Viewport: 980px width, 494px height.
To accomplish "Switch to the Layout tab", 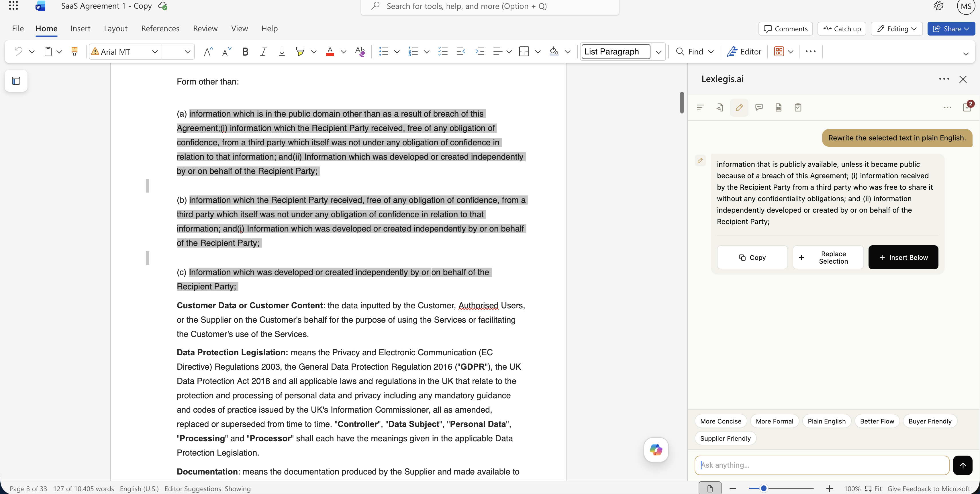I will click(x=116, y=29).
